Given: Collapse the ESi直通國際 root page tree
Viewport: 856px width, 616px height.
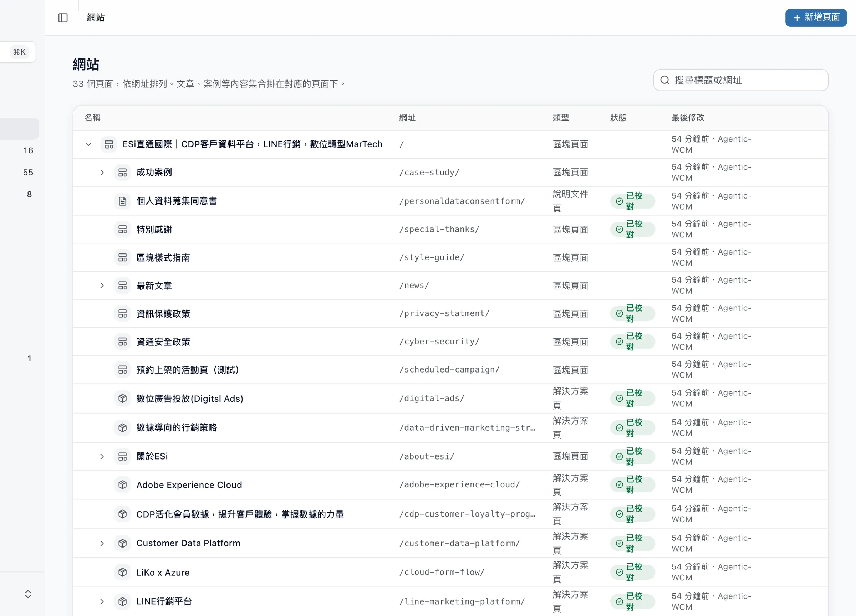Looking at the screenshot, I should coord(88,144).
